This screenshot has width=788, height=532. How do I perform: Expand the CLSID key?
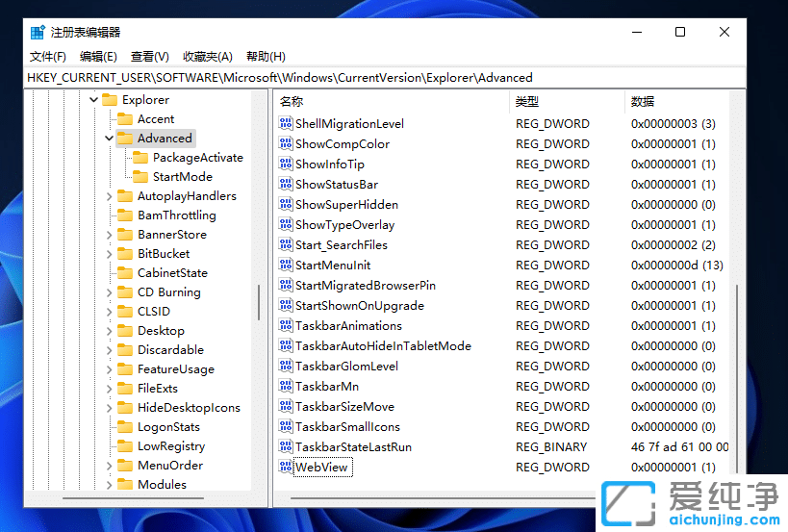109,312
